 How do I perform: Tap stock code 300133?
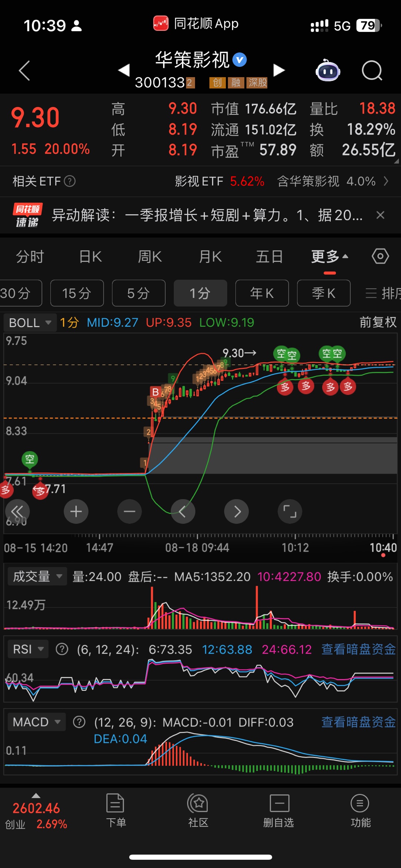coord(160,82)
